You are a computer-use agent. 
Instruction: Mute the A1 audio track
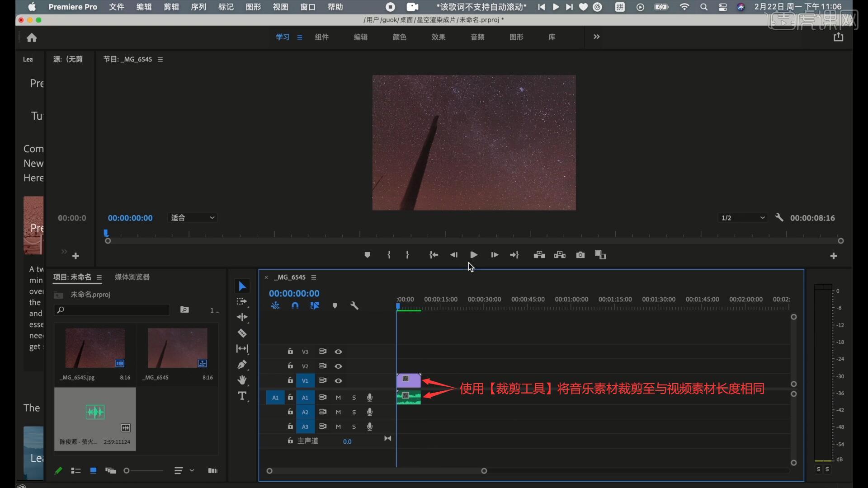(x=338, y=398)
